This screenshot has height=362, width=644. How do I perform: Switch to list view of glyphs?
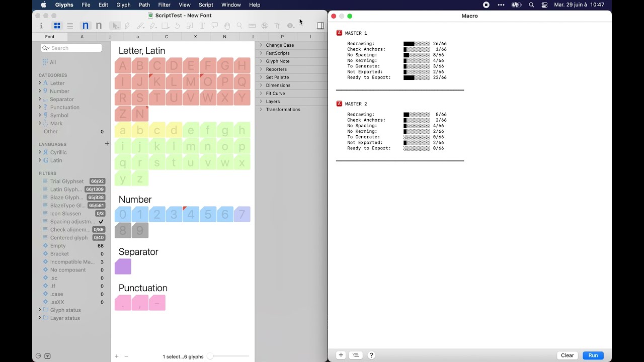click(70, 26)
